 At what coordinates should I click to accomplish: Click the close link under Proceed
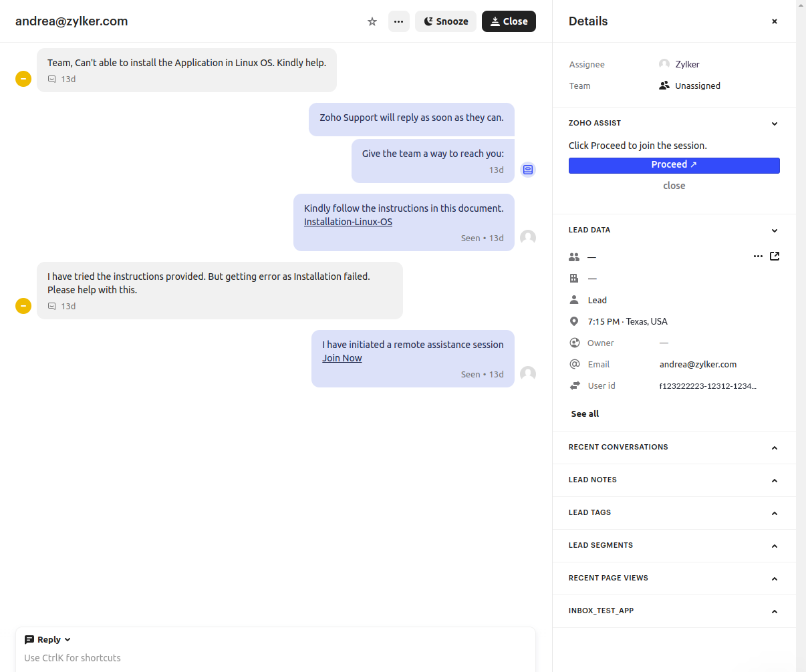pos(674,186)
